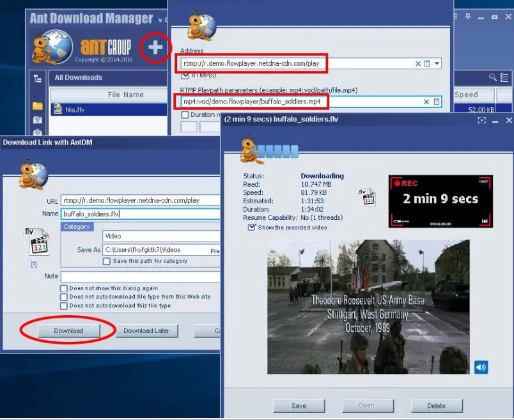Screen dimensions: 514x420
Task: Check 'Does not autodownload file type from this Web site'
Action: point(64,297)
